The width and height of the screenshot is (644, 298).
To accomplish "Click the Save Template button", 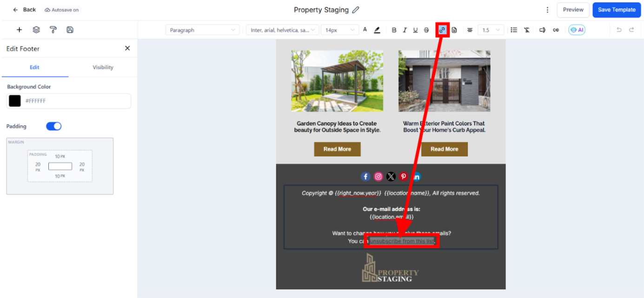I will tap(617, 10).
